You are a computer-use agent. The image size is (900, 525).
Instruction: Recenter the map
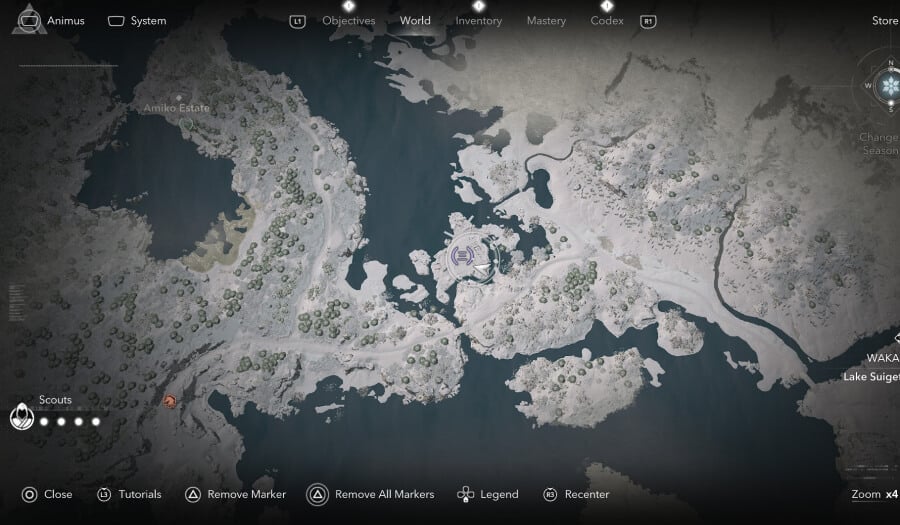(587, 494)
